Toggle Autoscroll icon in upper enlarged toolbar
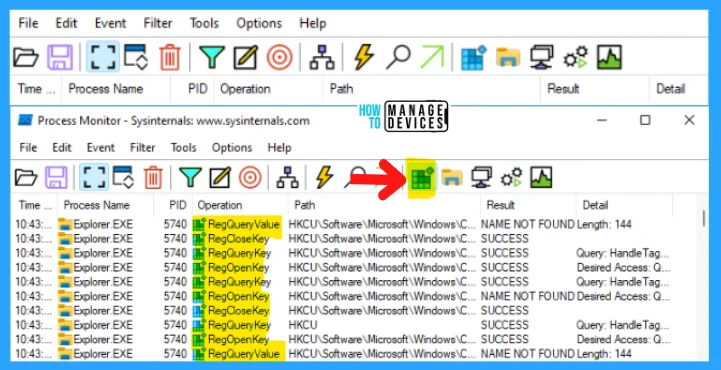This screenshot has height=370, width=721. (x=136, y=57)
